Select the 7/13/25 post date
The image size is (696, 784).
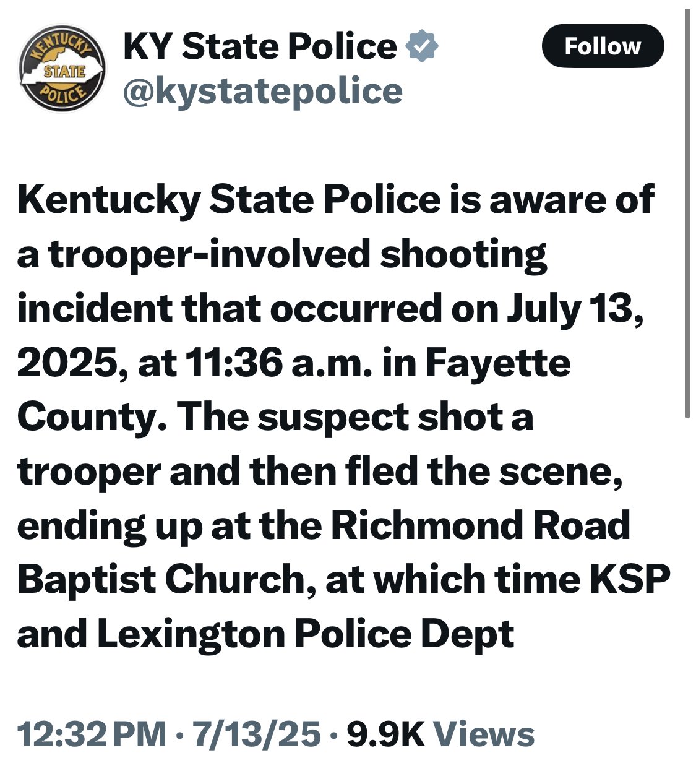tap(257, 734)
